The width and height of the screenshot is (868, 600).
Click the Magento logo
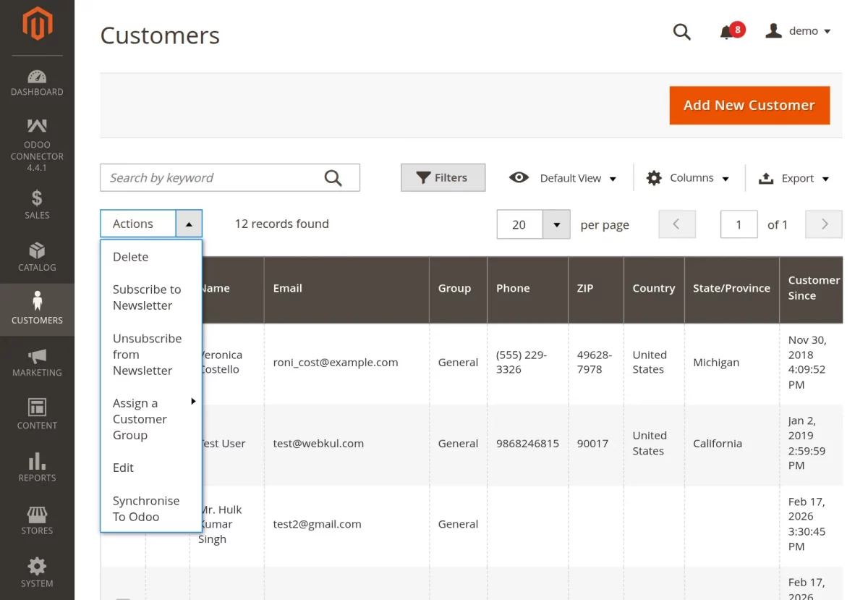(37, 25)
